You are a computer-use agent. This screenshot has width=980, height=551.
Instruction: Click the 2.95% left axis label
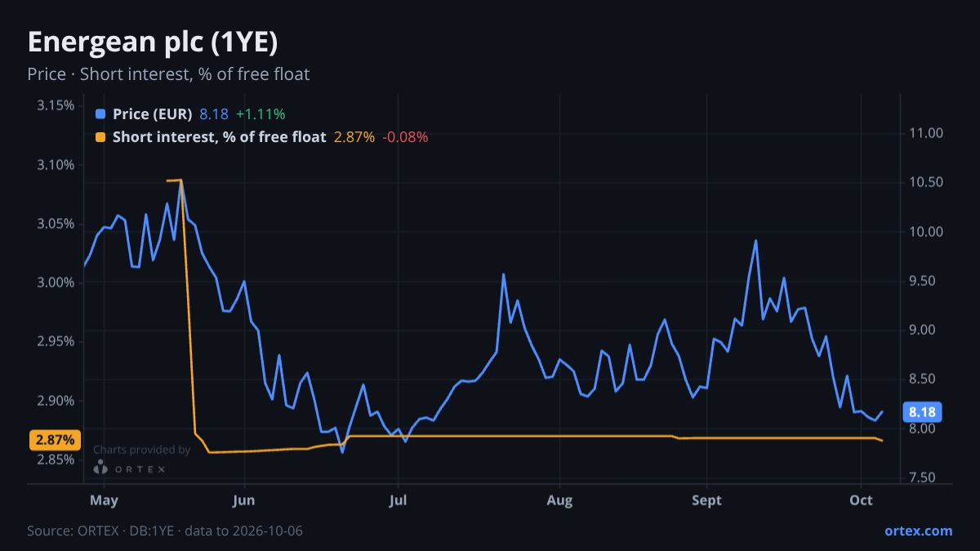[56, 341]
